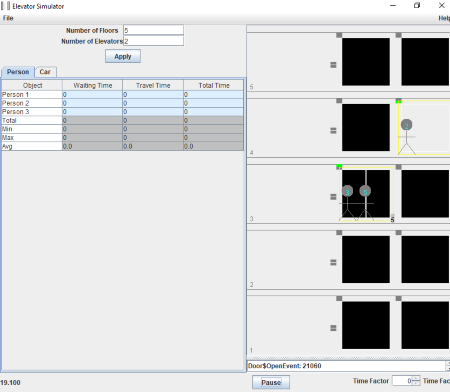450x392 pixels.
Task: Increase the Time Factor spinner value
Action: (416, 378)
